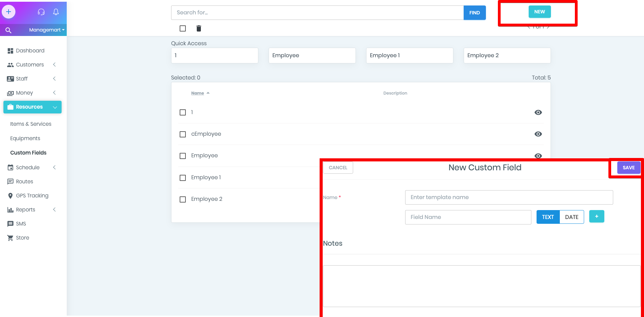
Task: Click the SMS message icon
Action: tap(10, 224)
